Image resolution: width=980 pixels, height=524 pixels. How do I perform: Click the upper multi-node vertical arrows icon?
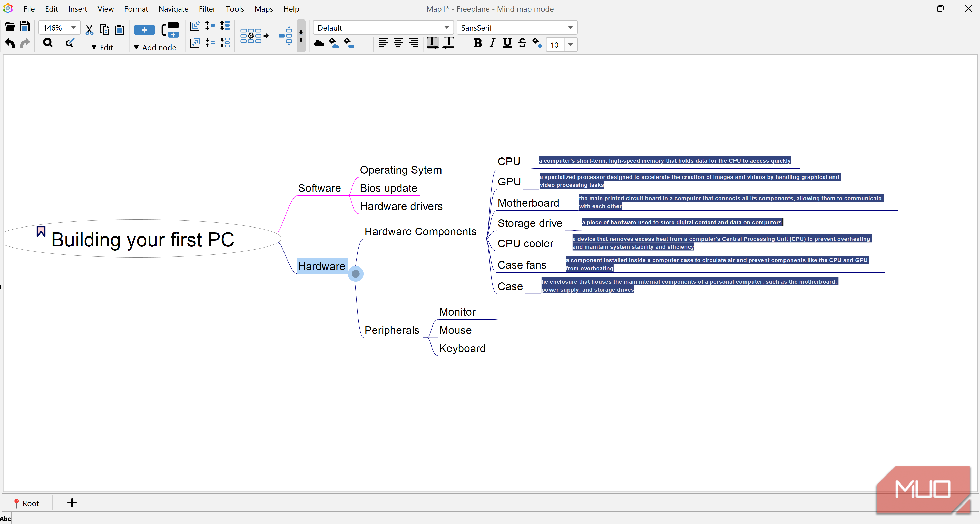(225, 26)
